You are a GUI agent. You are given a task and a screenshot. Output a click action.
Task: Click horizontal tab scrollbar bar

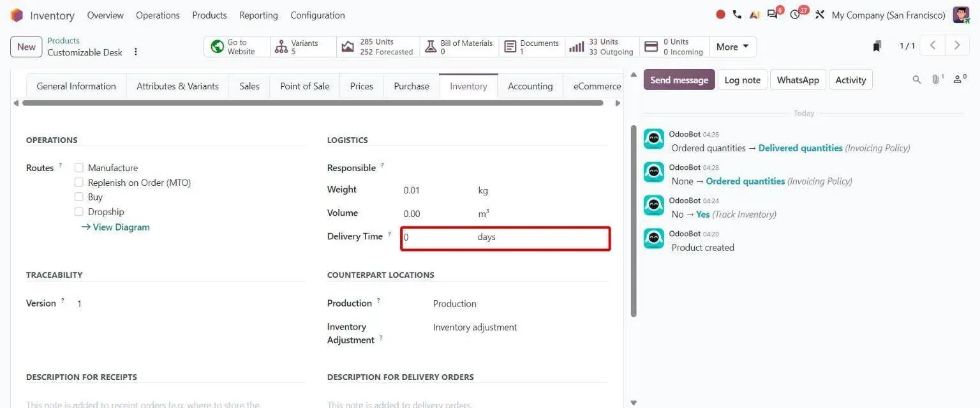click(x=313, y=103)
